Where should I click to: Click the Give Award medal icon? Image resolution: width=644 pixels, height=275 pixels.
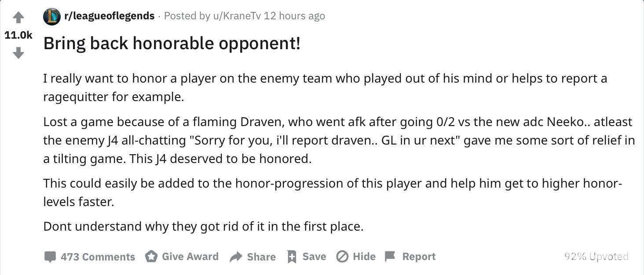point(151,257)
